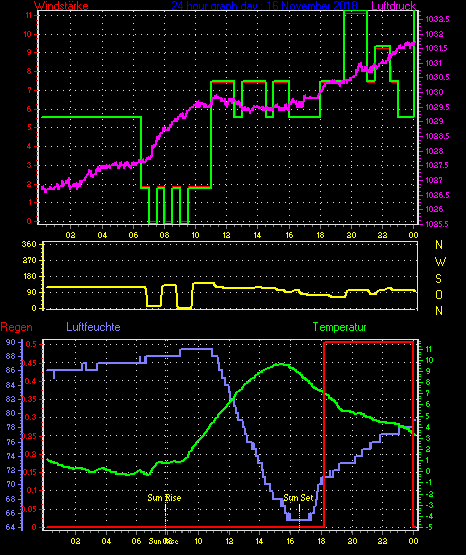
Task: Click the yellow Sun Set label
Action: click(298, 498)
